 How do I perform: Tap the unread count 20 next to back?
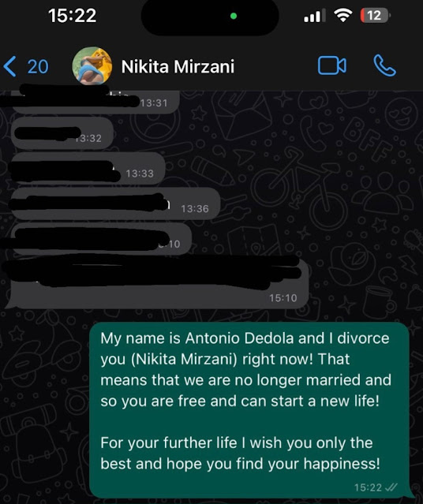click(x=38, y=67)
